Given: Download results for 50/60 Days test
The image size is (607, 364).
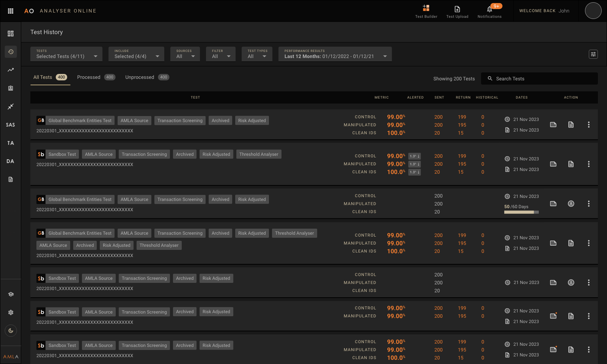Looking at the screenshot, I should click(571, 204).
